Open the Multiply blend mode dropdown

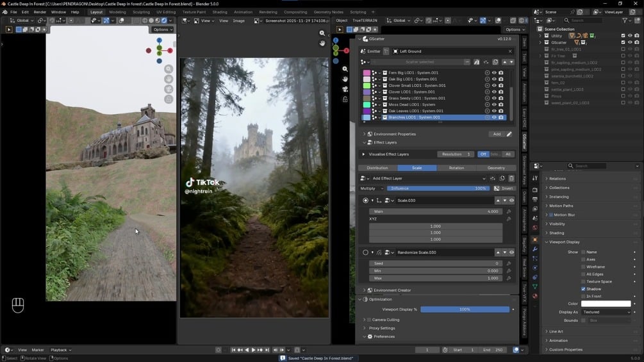[x=371, y=188]
